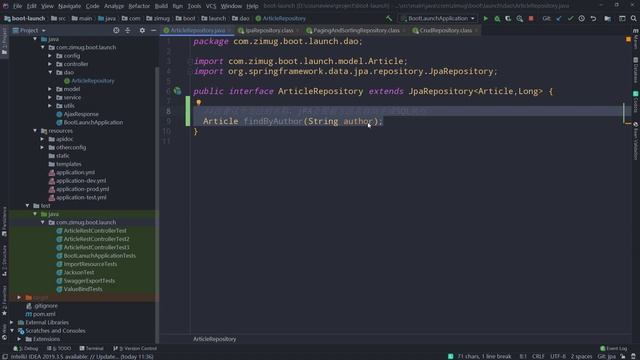
Task: Click the gutter icon beside interface line
Action: pos(177,91)
